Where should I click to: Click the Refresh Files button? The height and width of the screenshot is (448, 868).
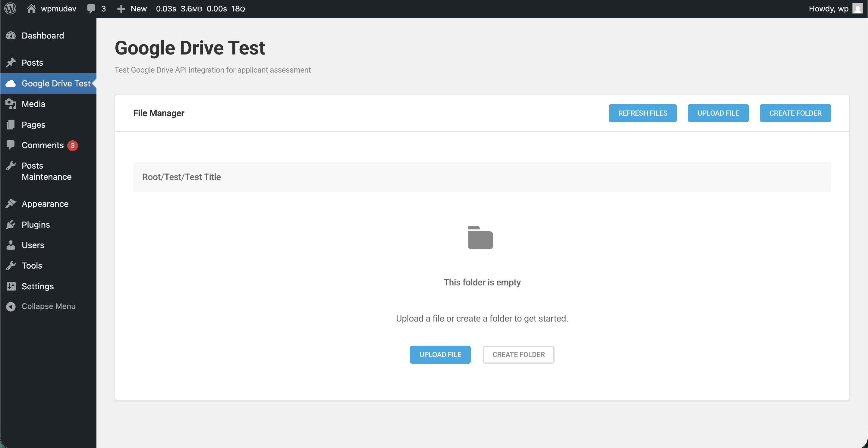[642, 113]
